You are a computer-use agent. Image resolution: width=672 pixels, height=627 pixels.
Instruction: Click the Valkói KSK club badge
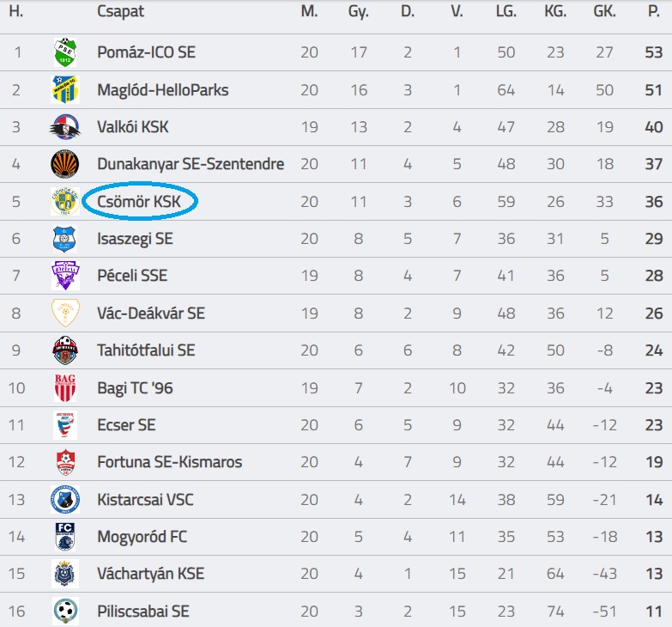[65, 127]
